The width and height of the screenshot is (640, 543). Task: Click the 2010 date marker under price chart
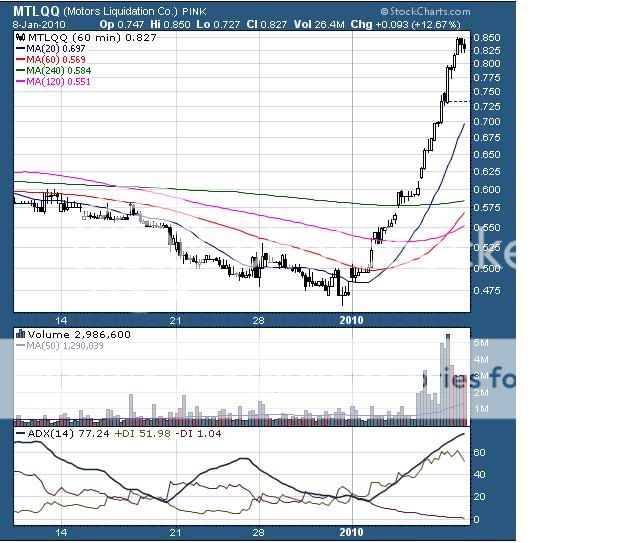point(352,319)
